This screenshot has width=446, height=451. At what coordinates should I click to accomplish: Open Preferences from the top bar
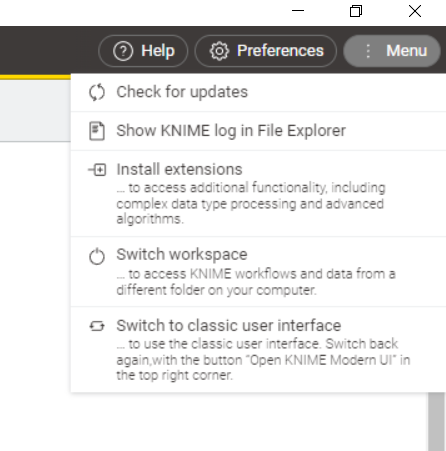click(x=266, y=51)
